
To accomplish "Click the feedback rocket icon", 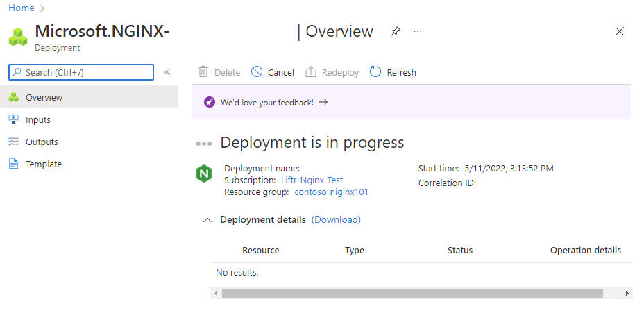I will pos(210,102).
